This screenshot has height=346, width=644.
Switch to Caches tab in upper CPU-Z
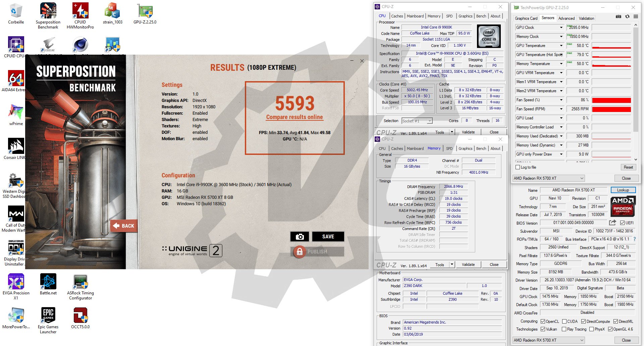[397, 16]
